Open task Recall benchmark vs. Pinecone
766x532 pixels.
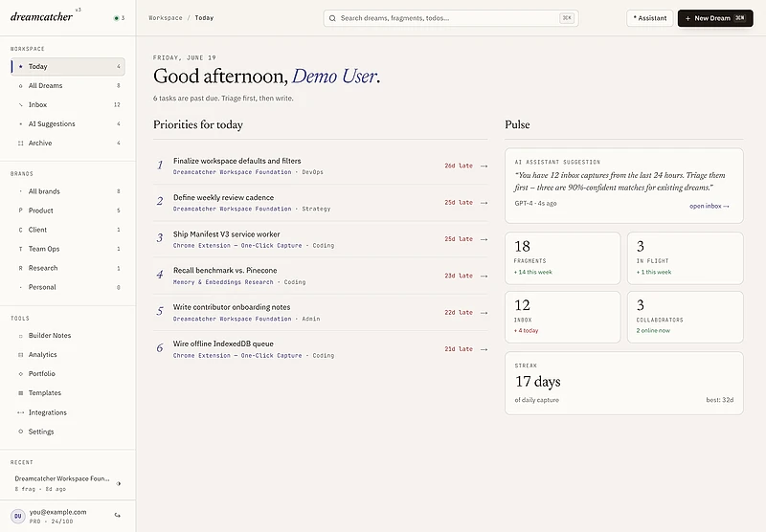(321, 276)
